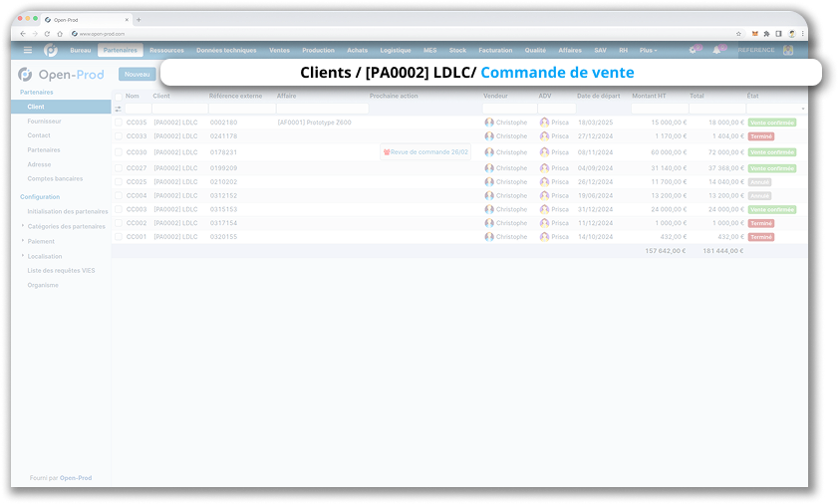Open the MetaMask fox extension icon
The image size is (839, 504).
[755, 34]
